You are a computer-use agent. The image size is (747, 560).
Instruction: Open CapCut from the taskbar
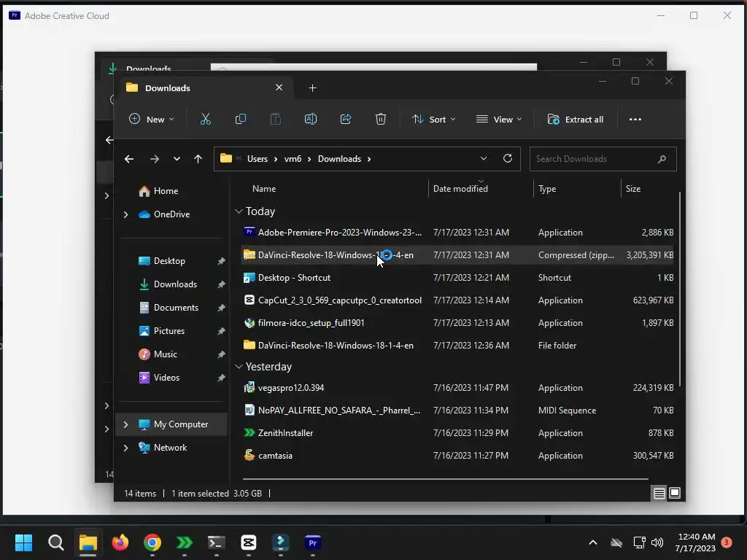tap(249, 542)
